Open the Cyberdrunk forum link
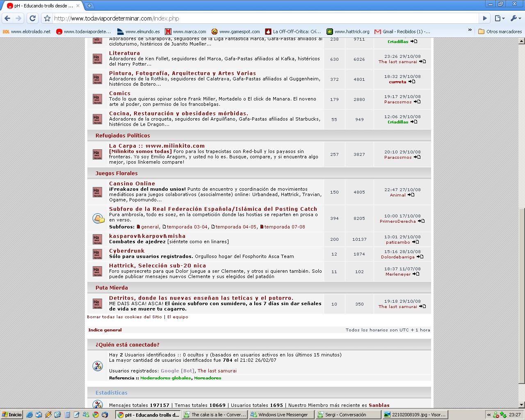This screenshot has width=525, height=420. tap(127, 251)
